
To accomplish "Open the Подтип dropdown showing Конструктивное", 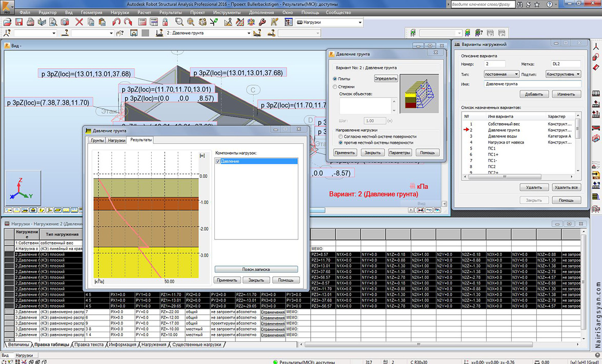I will tap(578, 74).
